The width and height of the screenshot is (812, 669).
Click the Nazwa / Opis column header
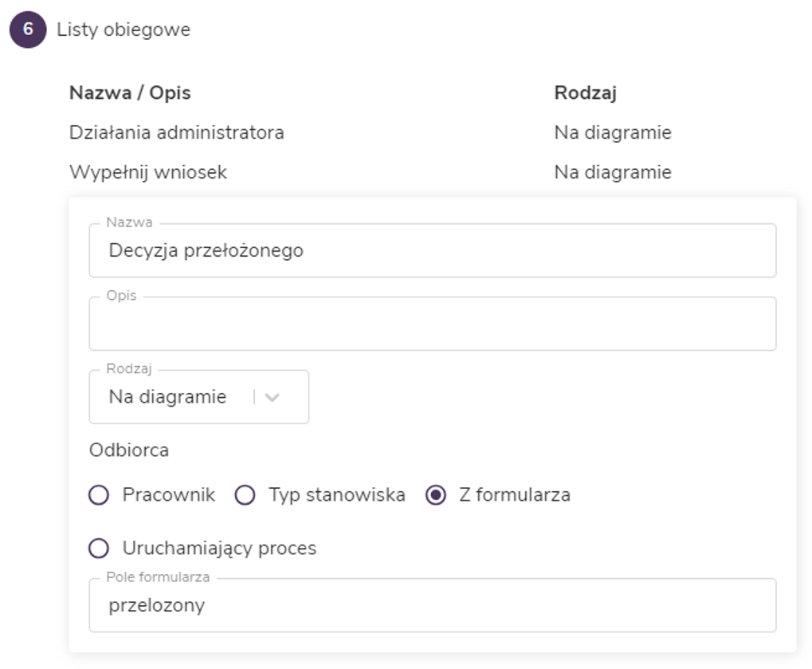pos(130,92)
